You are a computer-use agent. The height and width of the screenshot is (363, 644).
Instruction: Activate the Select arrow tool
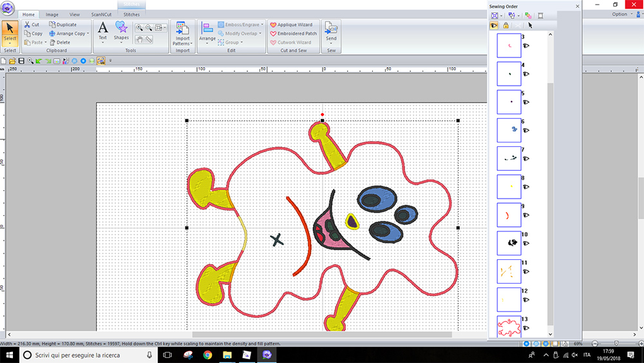click(10, 33)
